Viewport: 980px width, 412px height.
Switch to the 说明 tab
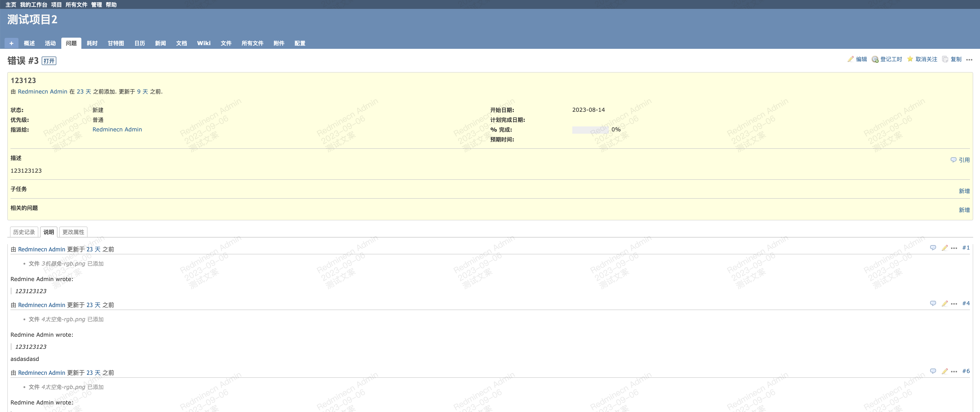click(x=49, y=232)
